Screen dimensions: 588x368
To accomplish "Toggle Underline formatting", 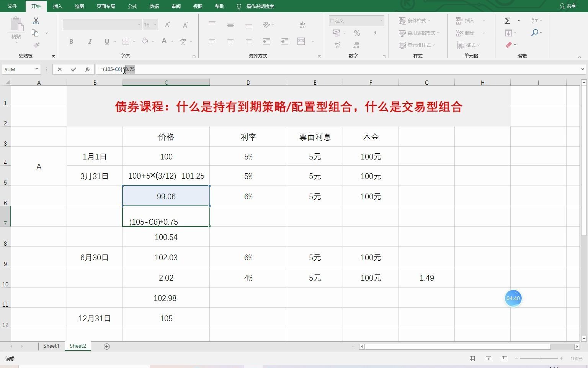I will [107, 41].
